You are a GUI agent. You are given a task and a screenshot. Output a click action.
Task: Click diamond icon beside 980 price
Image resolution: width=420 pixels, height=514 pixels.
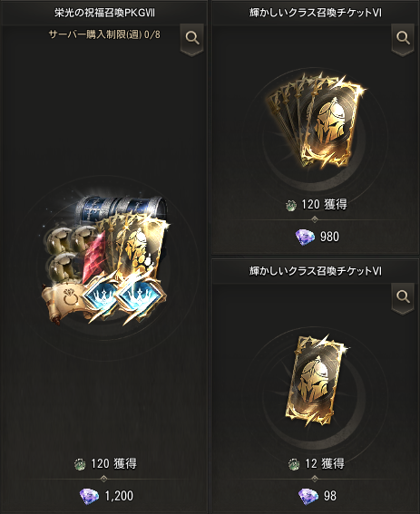[305, 237]
